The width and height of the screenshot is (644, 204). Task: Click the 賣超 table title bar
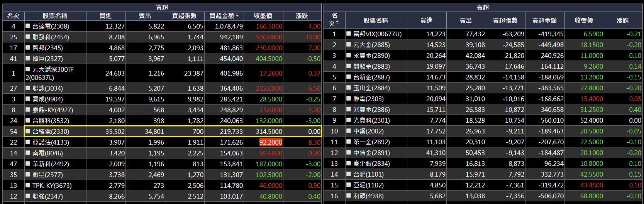click(483, 7)
